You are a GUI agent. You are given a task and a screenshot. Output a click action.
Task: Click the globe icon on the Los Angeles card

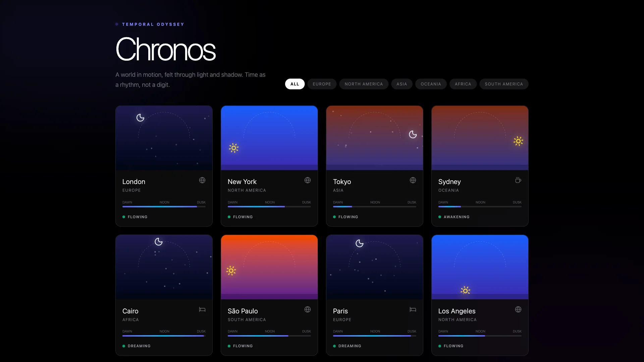tap(518, 309)
